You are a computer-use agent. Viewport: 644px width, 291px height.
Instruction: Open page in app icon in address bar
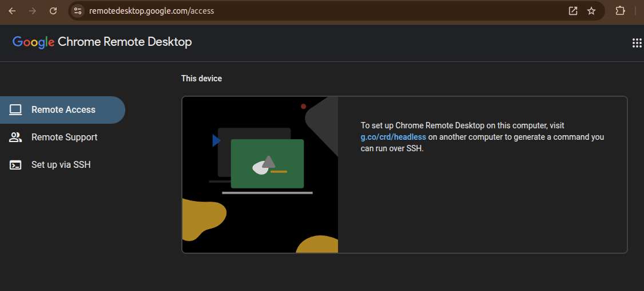click(x=573, y=11)
